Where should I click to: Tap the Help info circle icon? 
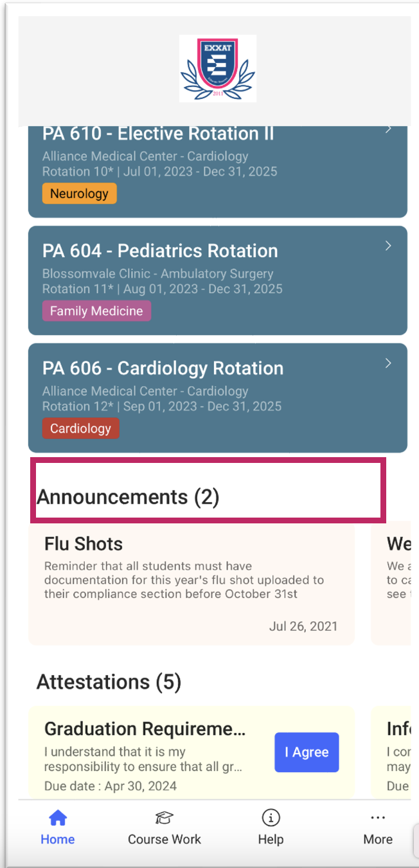click(271, 818)
